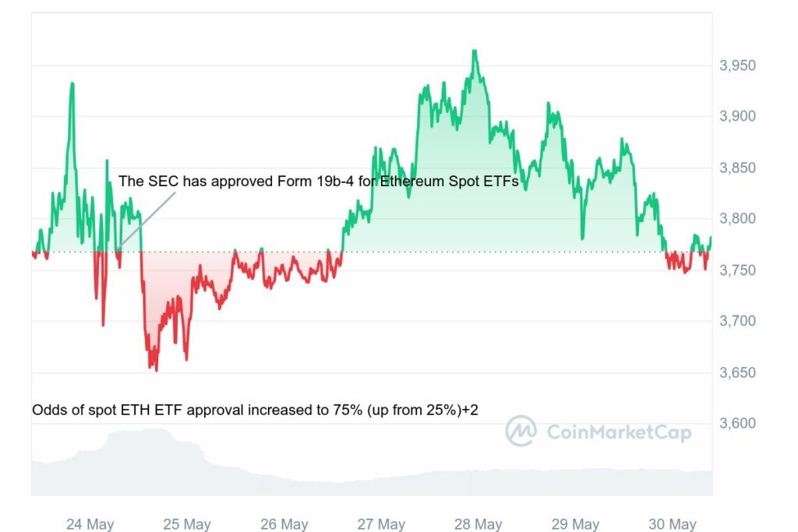
Task: Click the 24 May date label
Action: (x=90, y=524)
